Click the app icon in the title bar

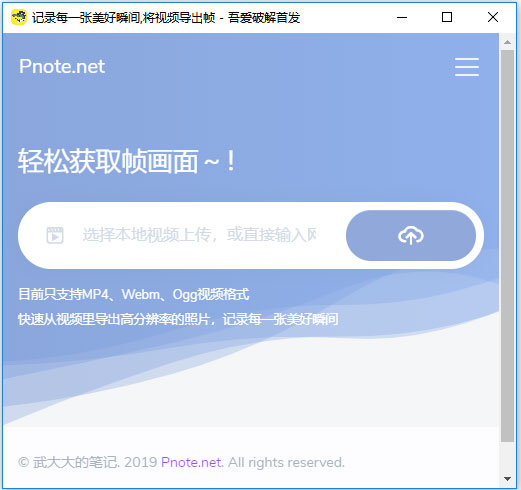click(18, 17)
